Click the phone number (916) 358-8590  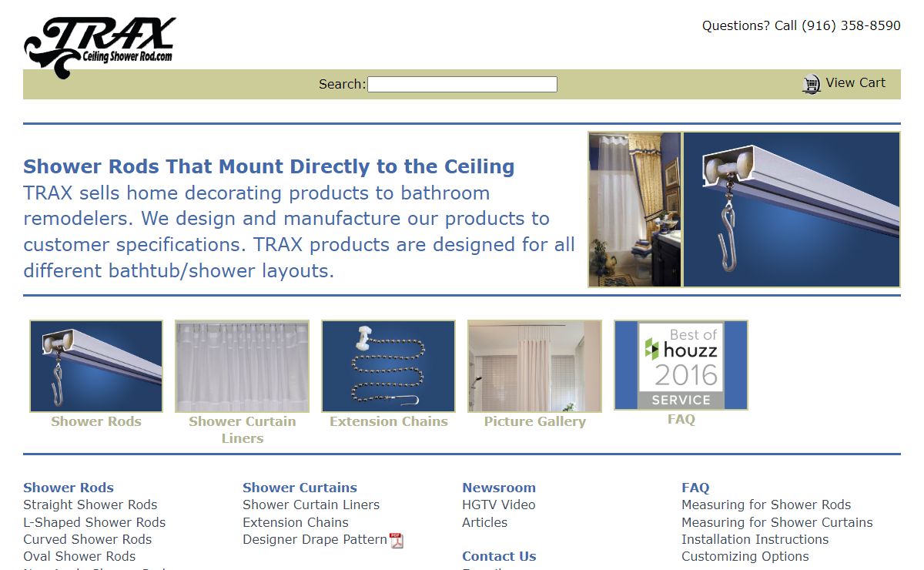pos(851,25)
